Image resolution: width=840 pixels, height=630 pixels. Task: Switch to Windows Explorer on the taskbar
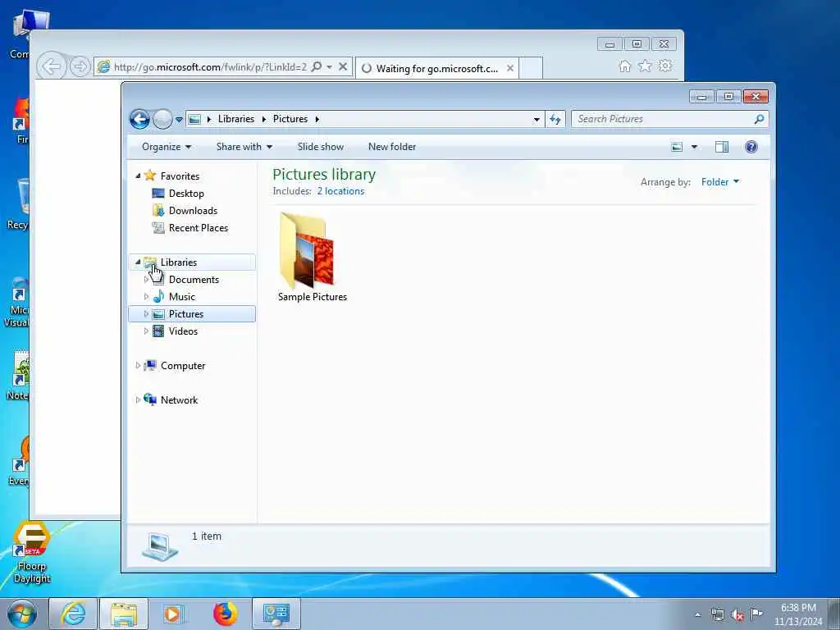[x=124, y=614]
